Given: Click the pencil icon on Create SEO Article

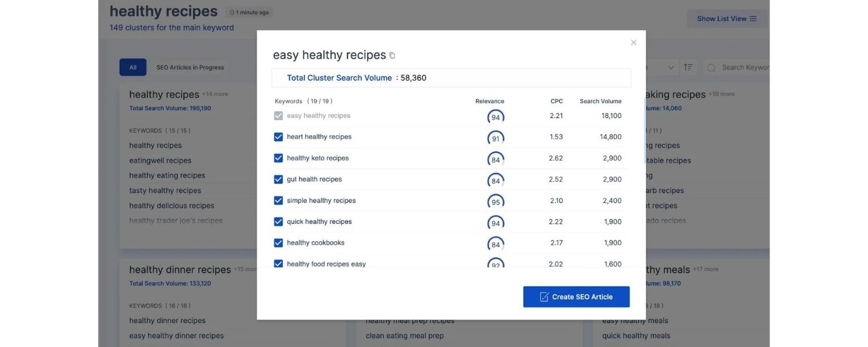Looking at the screenshot, I should coord(544,297).
